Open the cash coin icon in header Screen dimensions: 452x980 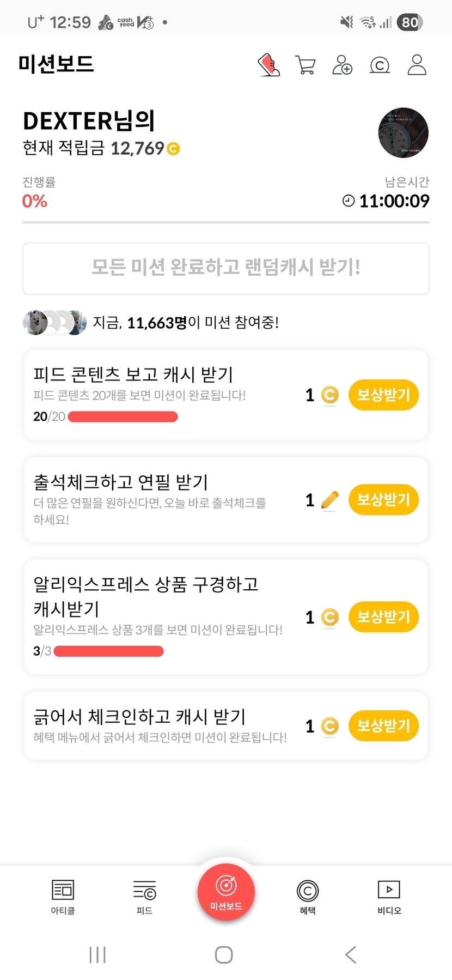[x=380, y=65]
